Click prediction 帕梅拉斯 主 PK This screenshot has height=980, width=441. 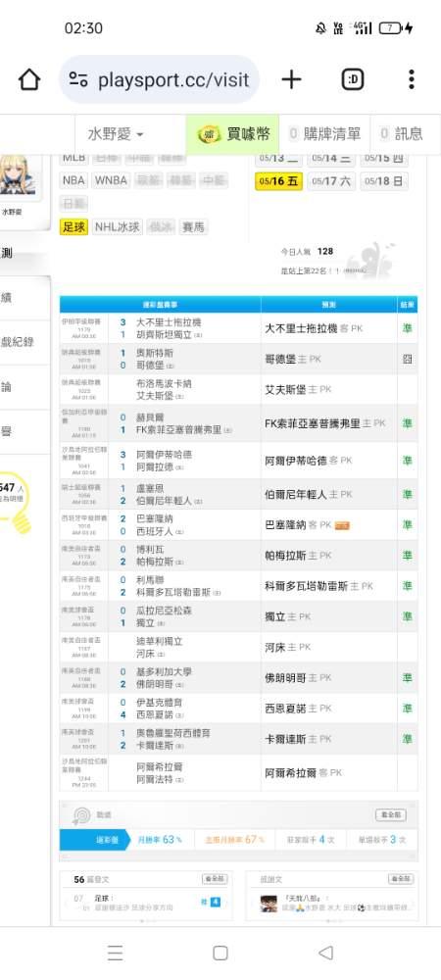[x=299, y=555]
